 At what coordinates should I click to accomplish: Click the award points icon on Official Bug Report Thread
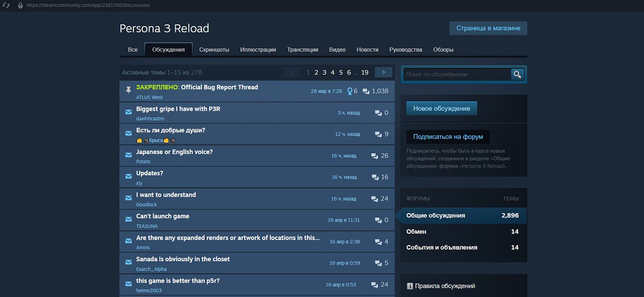pos(351,91)
